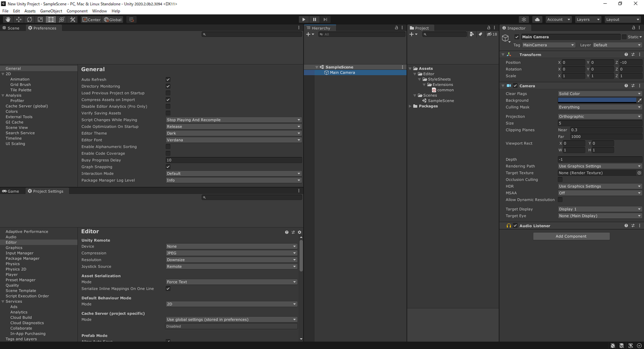Select the Move tool in toolbar
The height and width of the screenshot is (349, 644).
[18, 19]
